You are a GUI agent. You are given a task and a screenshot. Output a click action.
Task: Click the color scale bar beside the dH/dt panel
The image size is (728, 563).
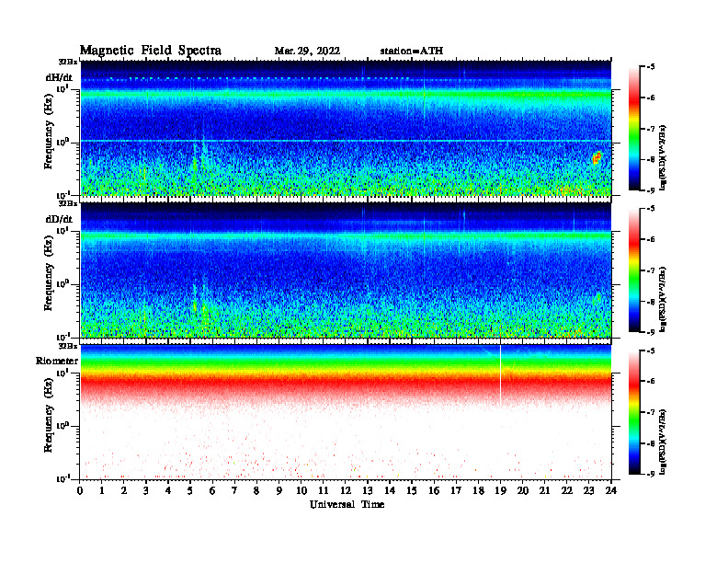tap(634, 129)
